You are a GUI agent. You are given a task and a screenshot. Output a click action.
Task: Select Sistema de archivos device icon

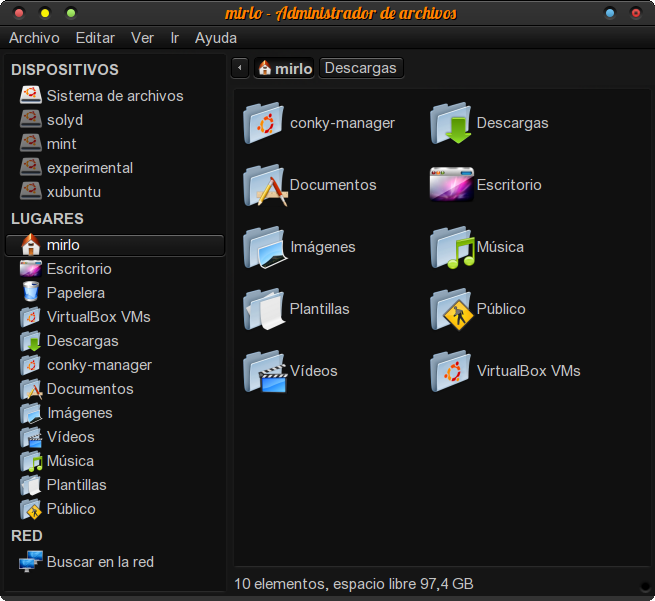click(31, 96)
